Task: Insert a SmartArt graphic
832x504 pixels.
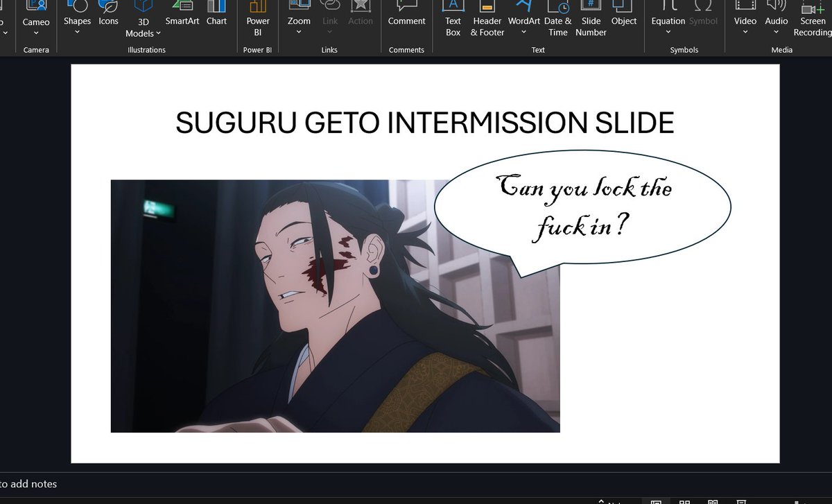Action: (182, 17)
